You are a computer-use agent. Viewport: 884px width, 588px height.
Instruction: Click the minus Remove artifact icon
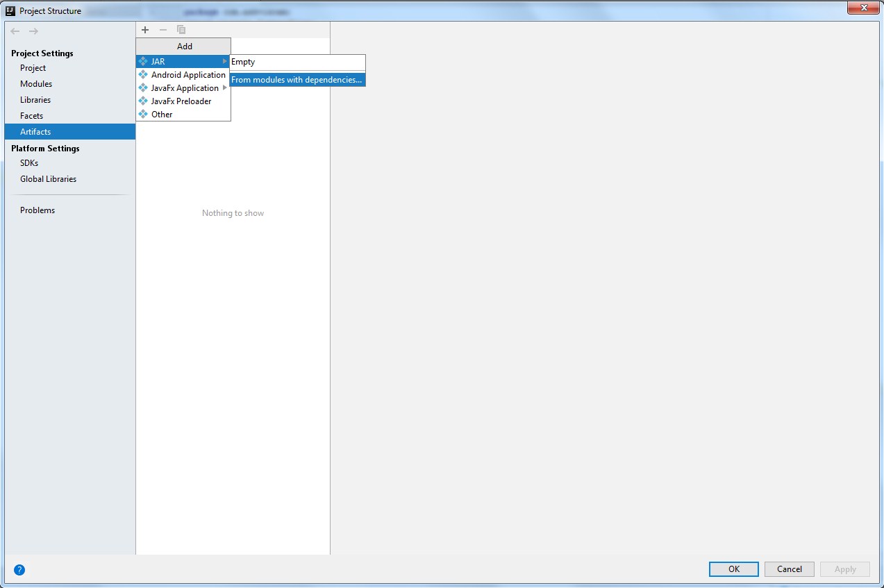pyautogui.click(x=163, y=30)
